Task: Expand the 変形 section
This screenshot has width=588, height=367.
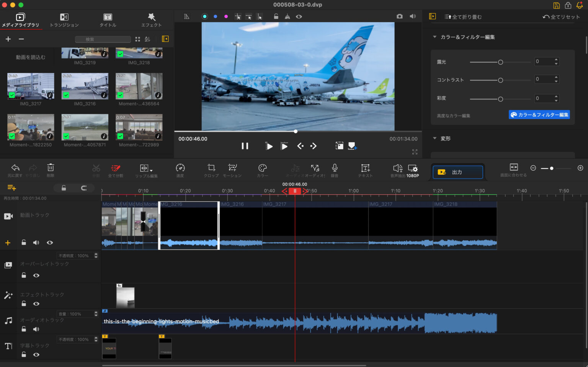Action: 434,138
